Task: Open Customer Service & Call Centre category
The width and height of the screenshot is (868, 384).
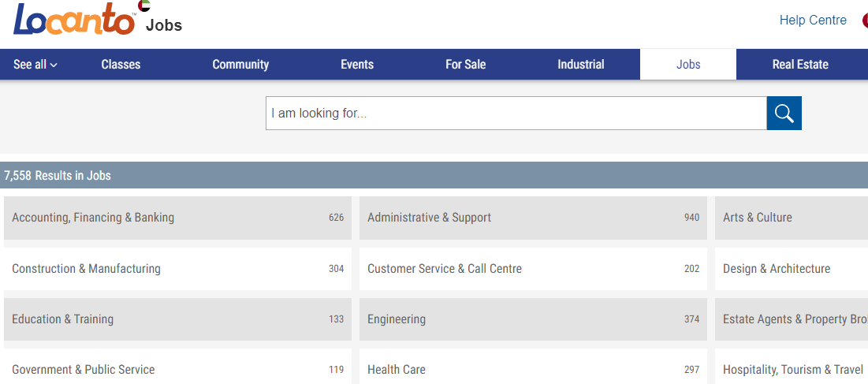Action: (x=445, y=269)
